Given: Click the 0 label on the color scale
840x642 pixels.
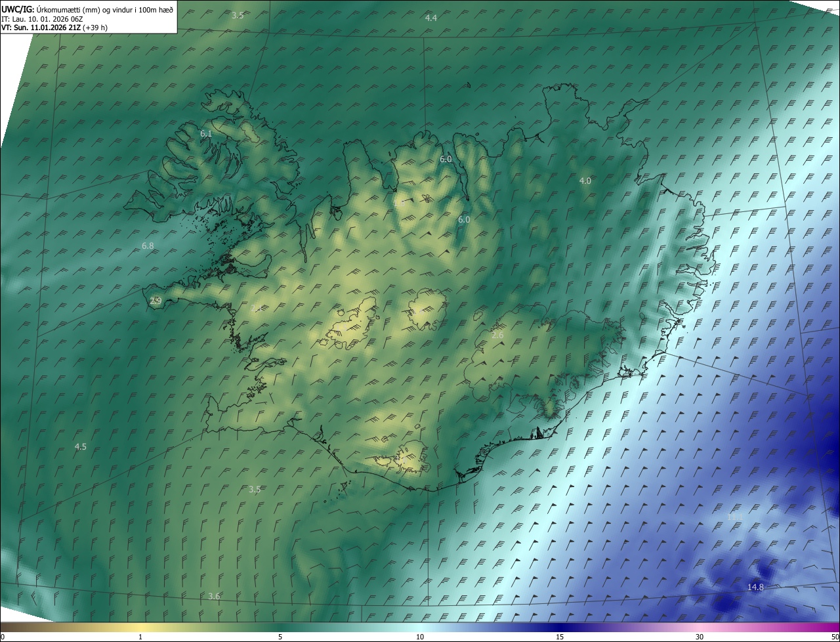Looking at the screenshot, I should click(3, 637).
